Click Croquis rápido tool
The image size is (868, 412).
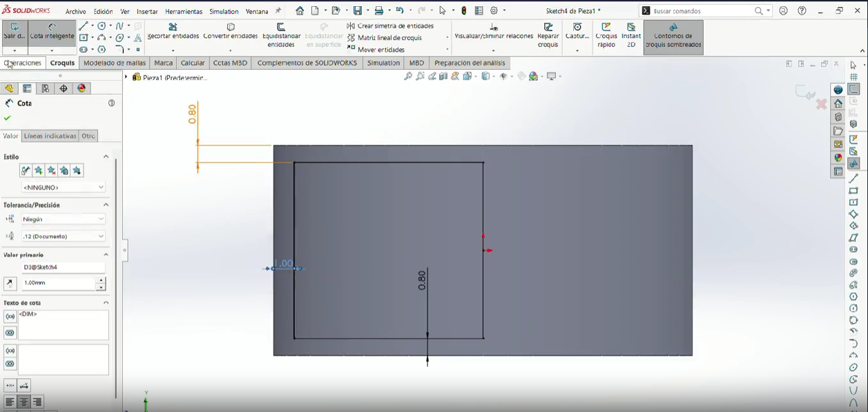coord(606,35)
